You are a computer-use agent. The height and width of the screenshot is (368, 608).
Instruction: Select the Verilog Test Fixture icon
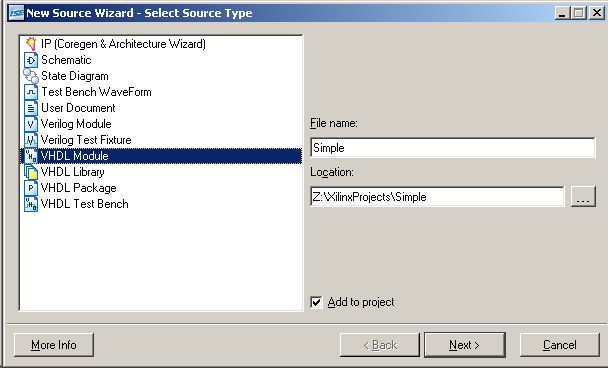coord(31,140)
